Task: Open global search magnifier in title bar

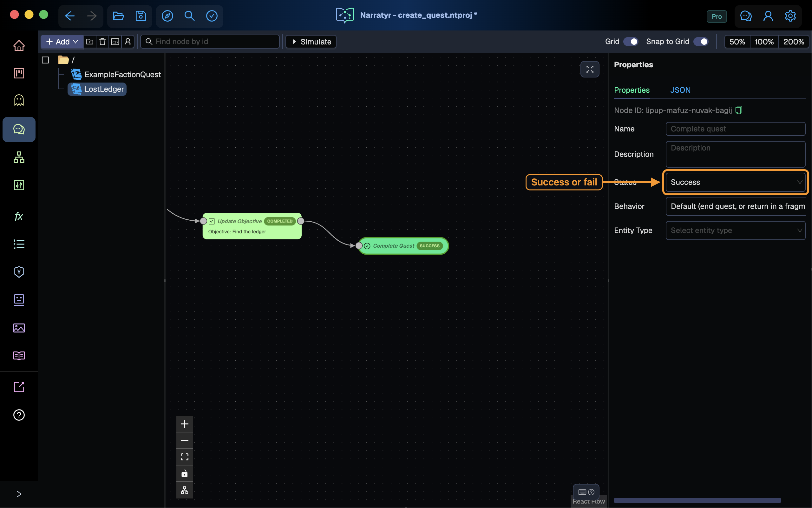Action: tap(190, 16)
